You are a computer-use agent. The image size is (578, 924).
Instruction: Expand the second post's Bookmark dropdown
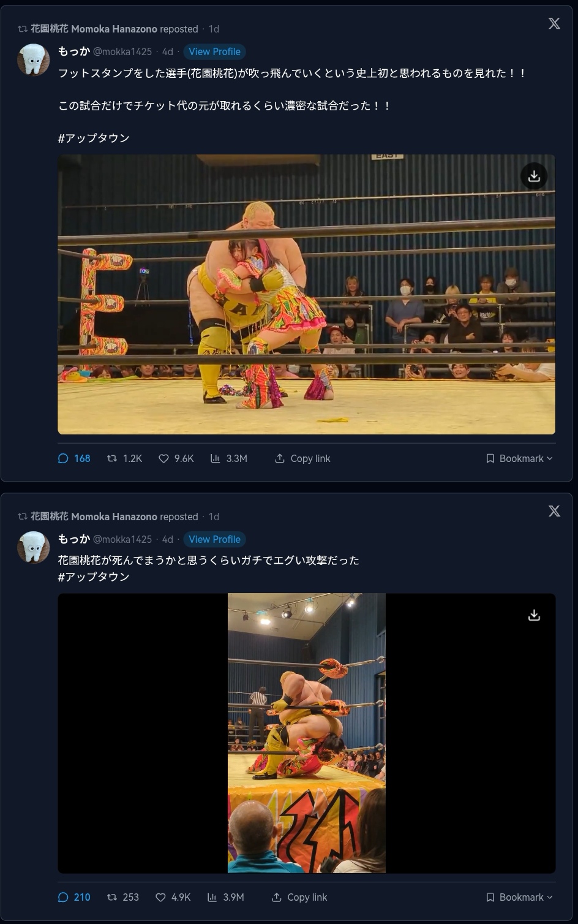click(519, 897)
